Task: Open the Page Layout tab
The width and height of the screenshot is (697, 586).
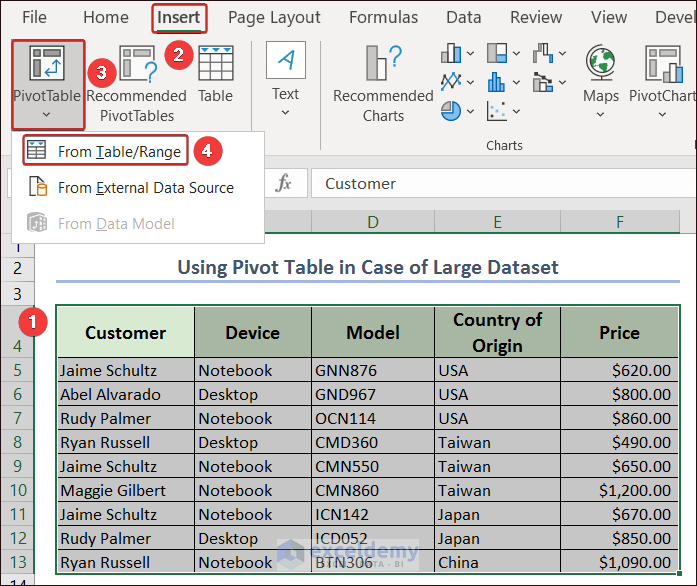Action: (x=274, y=17)
